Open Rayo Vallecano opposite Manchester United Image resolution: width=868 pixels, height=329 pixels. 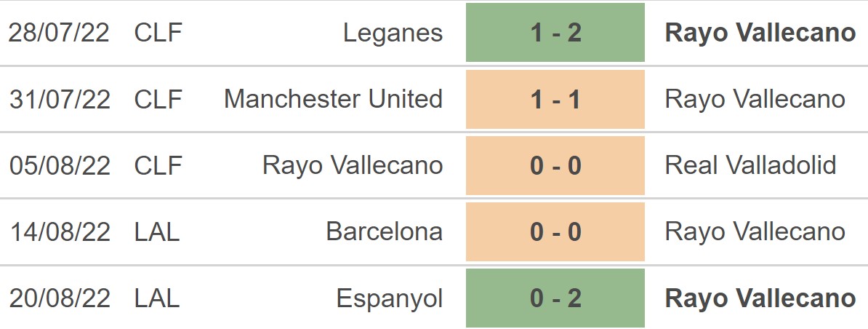[x=755, y=99]
